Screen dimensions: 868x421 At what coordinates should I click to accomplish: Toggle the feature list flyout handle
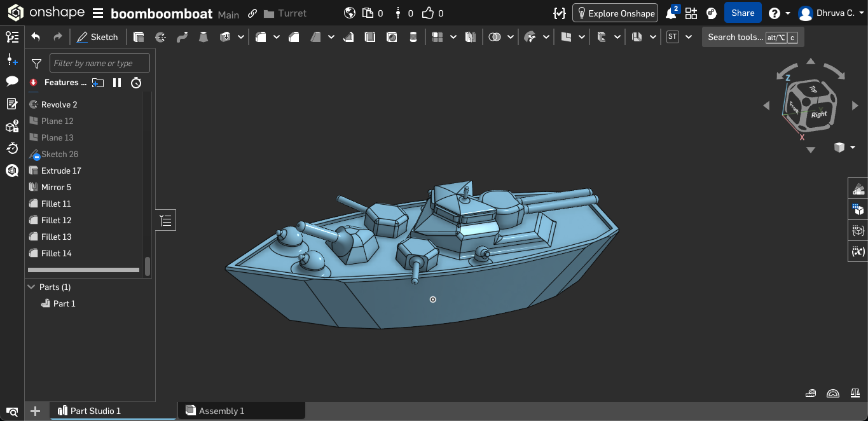point(165,220)
